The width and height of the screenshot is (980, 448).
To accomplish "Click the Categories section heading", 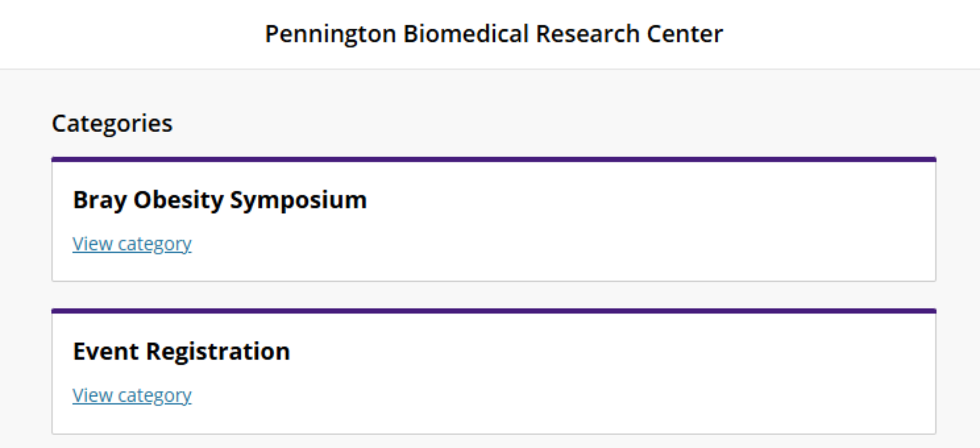I will click(x=112, y=123).
